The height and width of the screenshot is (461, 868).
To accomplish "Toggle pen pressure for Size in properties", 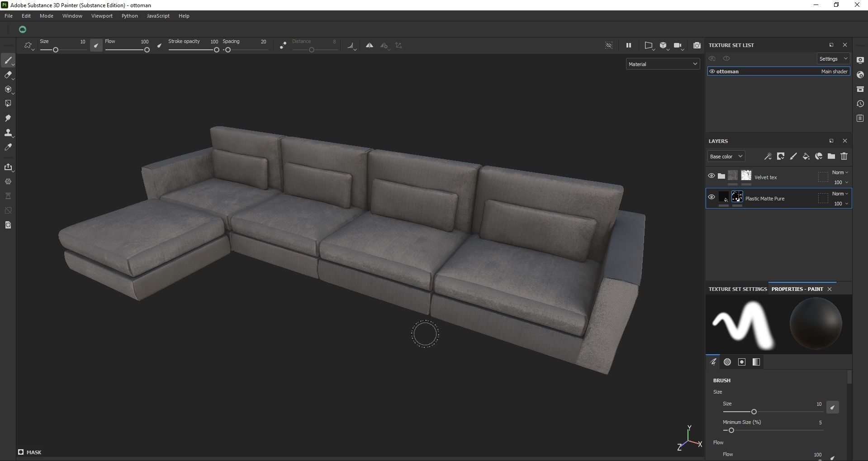I will pos(832,407).
